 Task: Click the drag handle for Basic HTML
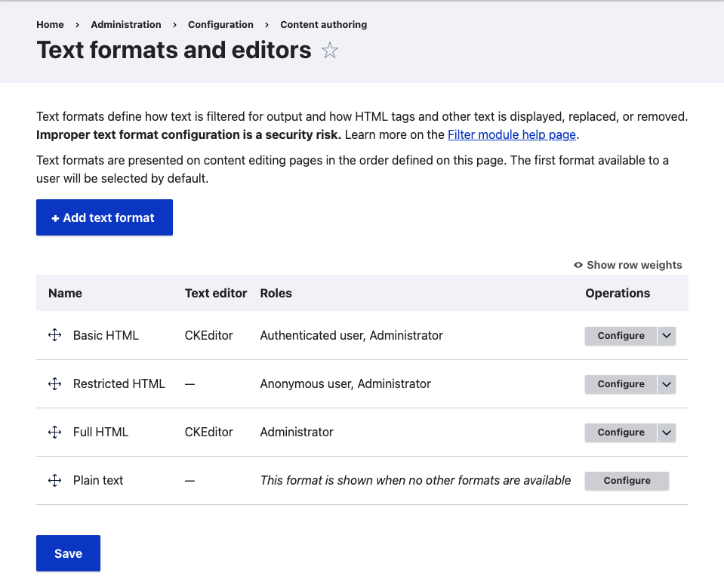coord(54,335)
